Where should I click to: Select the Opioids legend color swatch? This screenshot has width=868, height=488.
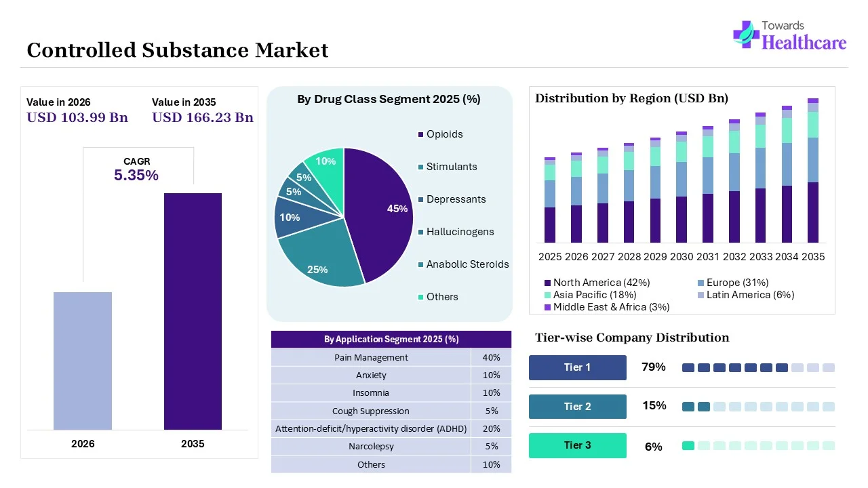tap(420, 134)
